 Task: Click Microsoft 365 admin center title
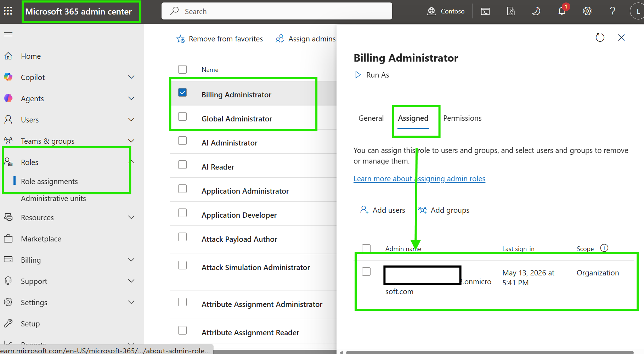pyautogui.click(x=79, y=12)
